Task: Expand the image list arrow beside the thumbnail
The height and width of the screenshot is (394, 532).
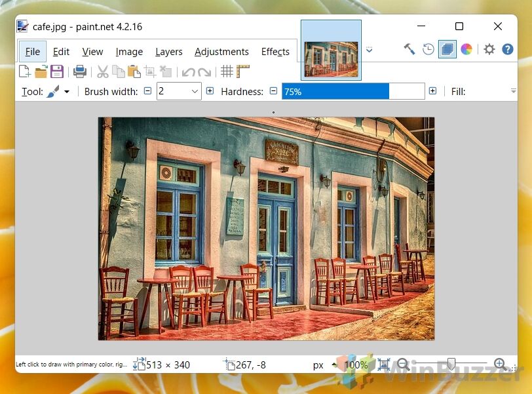Action: pos(369,50)
